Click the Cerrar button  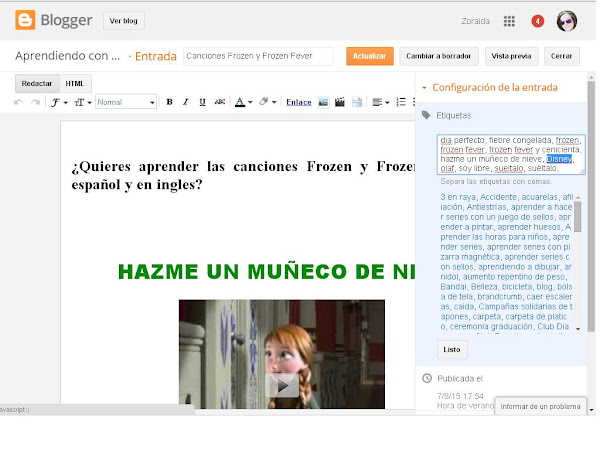click(x=561, y=56)
